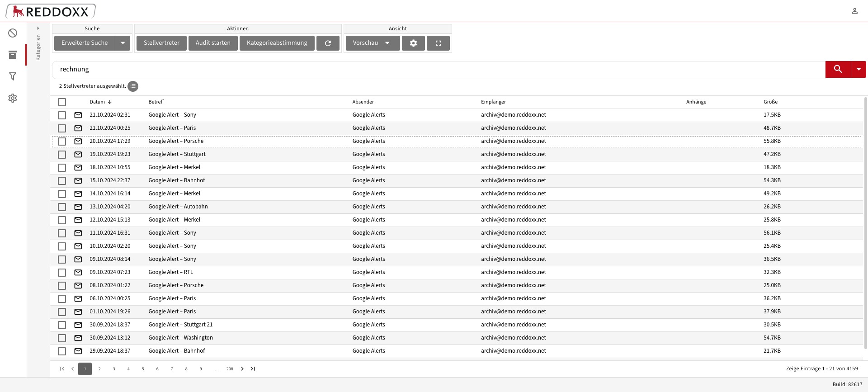Go to next page arrow

click(x=242, y=369)
